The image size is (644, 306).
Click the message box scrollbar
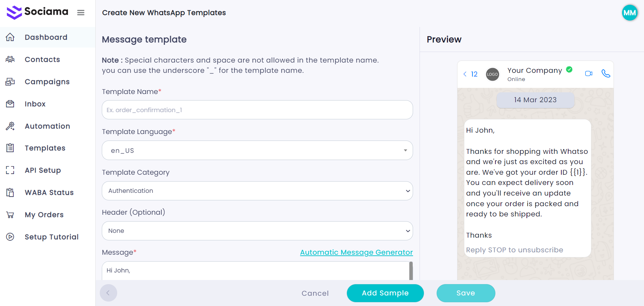click(411, 271)
